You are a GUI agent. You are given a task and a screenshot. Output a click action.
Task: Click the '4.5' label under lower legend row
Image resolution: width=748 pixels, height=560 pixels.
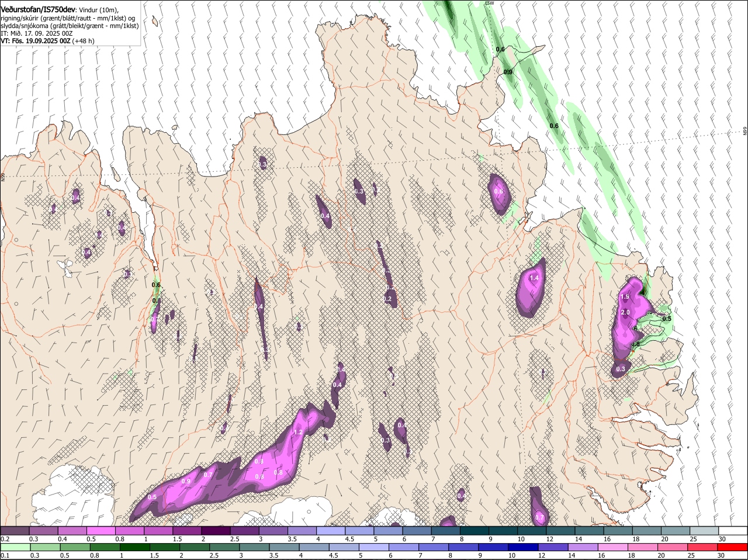[334, 555]
